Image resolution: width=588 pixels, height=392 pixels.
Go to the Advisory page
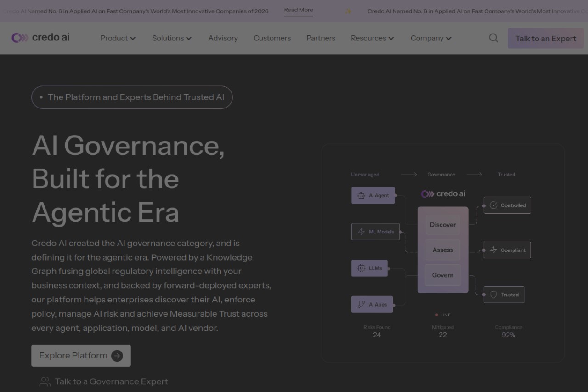click(x=223, y=38)
